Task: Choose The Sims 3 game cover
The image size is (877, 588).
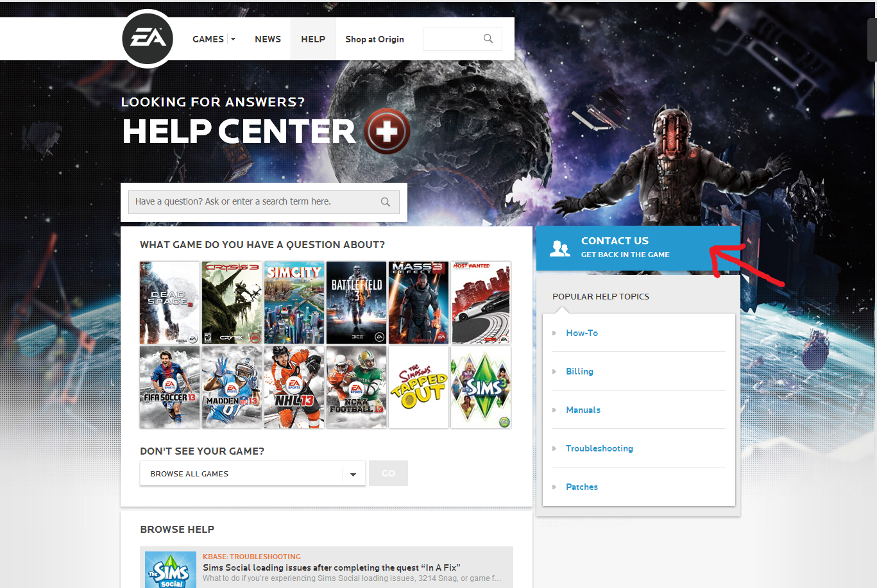Action: (x=481, y=387)
